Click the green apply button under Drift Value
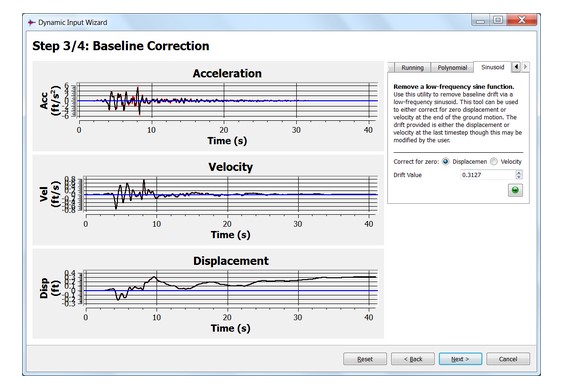The image size is (587, 386). 515,191
